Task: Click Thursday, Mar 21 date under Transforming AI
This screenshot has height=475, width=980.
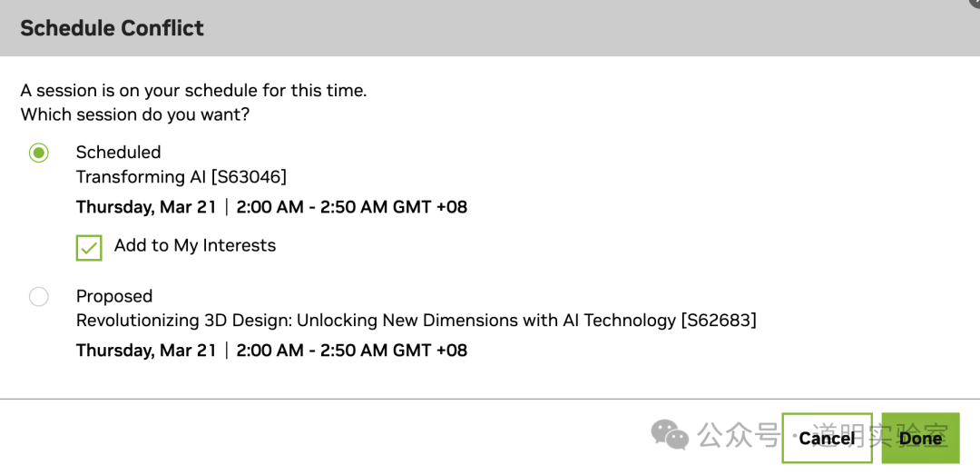Action: pos(146,207)
